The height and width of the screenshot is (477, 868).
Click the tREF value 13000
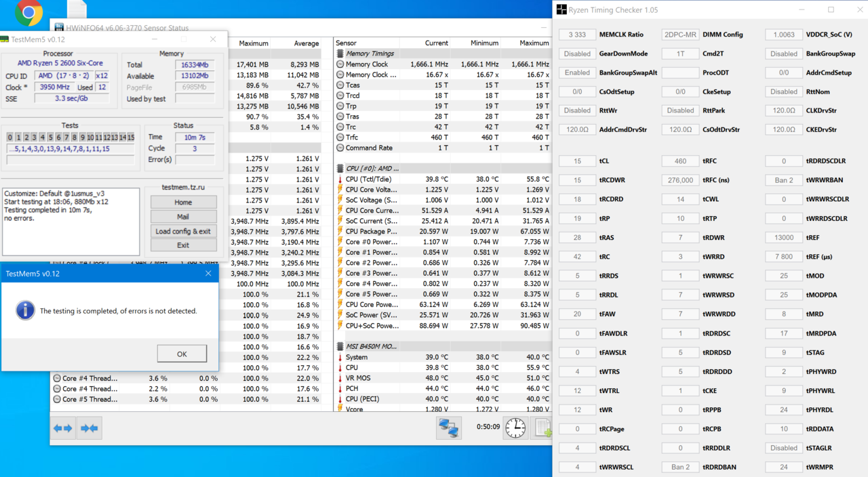(784, 238)
